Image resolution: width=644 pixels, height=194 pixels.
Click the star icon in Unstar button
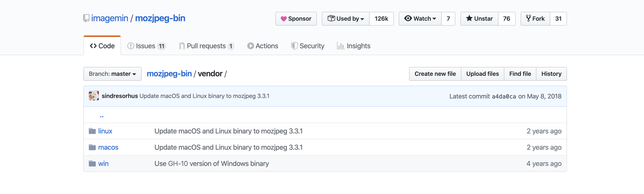tap(469, 18)
